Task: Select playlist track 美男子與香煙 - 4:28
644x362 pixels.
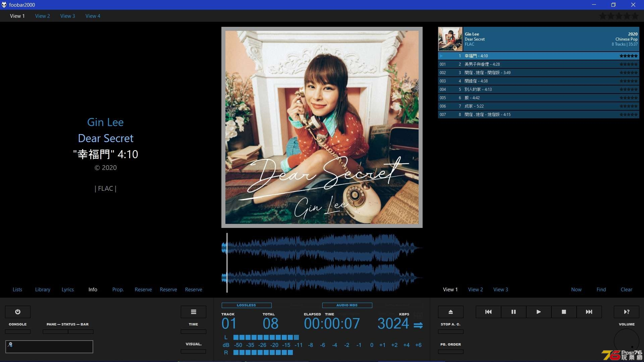Action: click(x=539, y=64)
